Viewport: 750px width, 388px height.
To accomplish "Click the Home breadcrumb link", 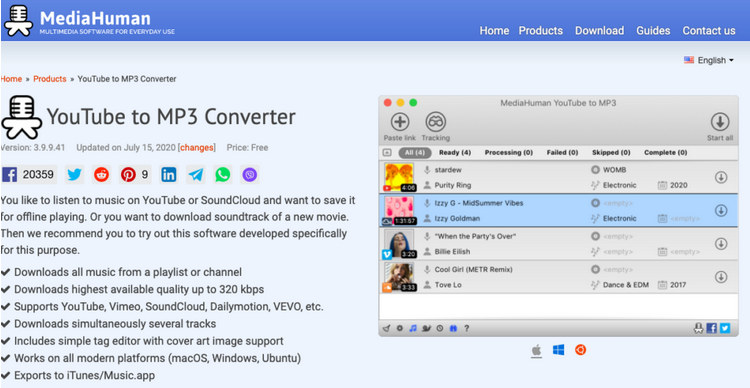I will (x=11, y=79).
